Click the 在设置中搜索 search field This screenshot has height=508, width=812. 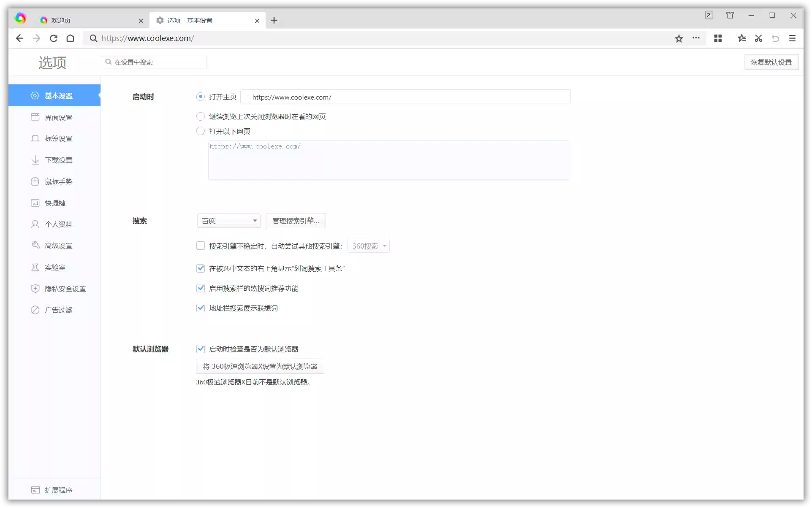point(153,62)
